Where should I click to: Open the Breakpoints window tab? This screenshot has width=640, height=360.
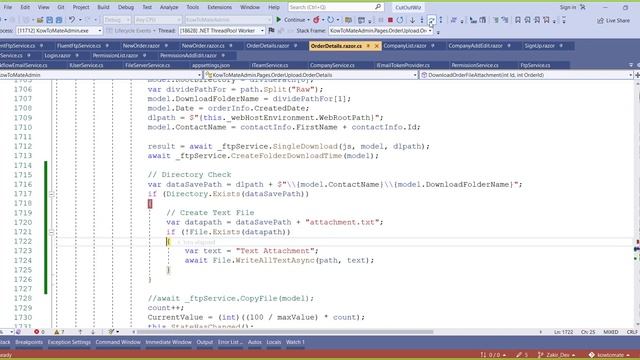pos(29,342)
